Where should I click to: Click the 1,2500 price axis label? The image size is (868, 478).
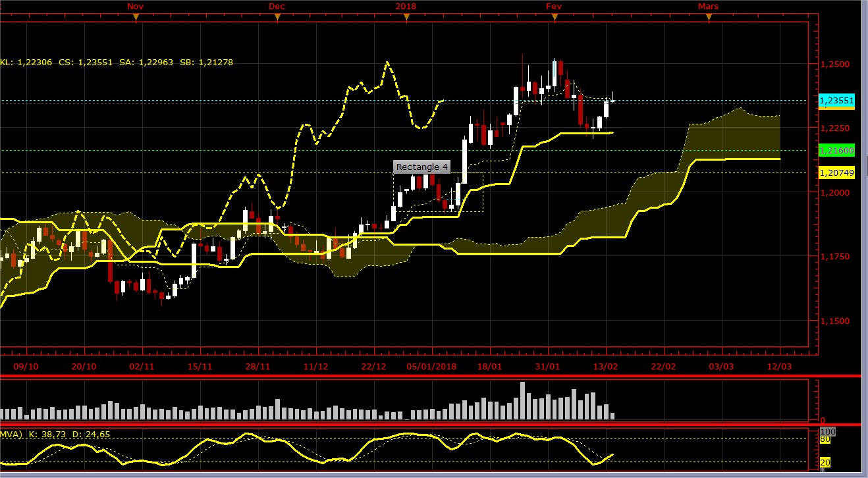(835, 65)
